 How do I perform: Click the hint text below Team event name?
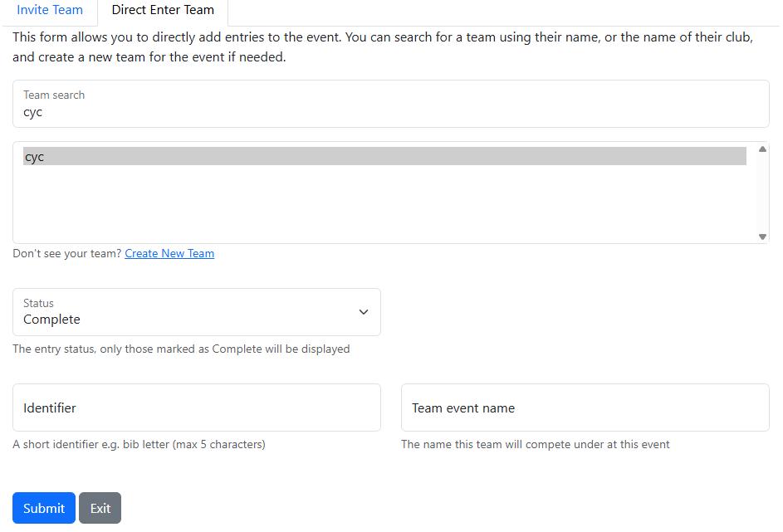click(x=535, y=445)
